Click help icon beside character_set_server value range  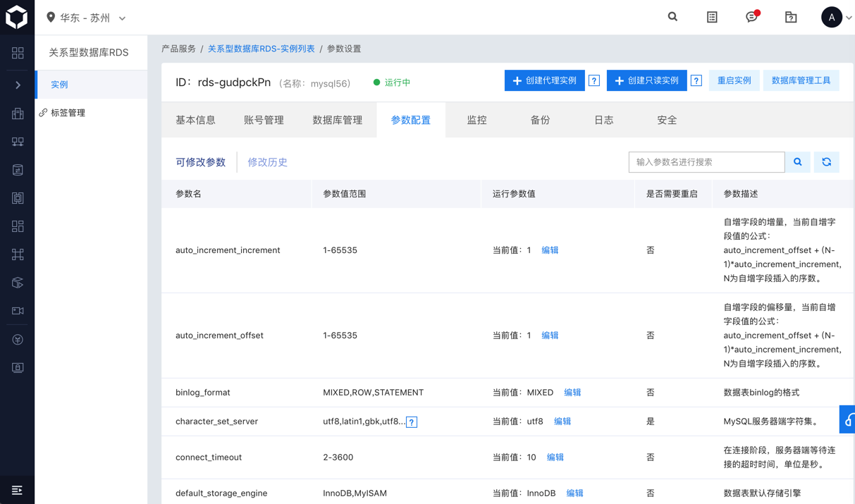coord(412,422)
